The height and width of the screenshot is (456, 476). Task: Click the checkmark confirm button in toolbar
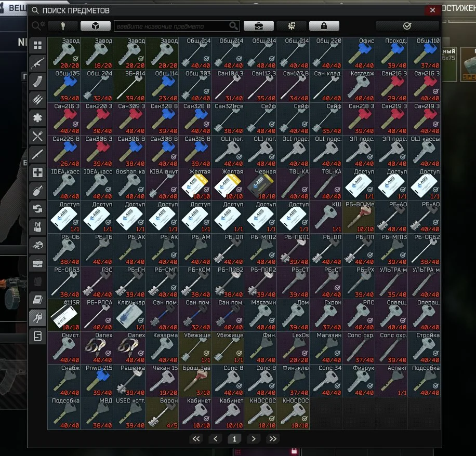[407, 26]
